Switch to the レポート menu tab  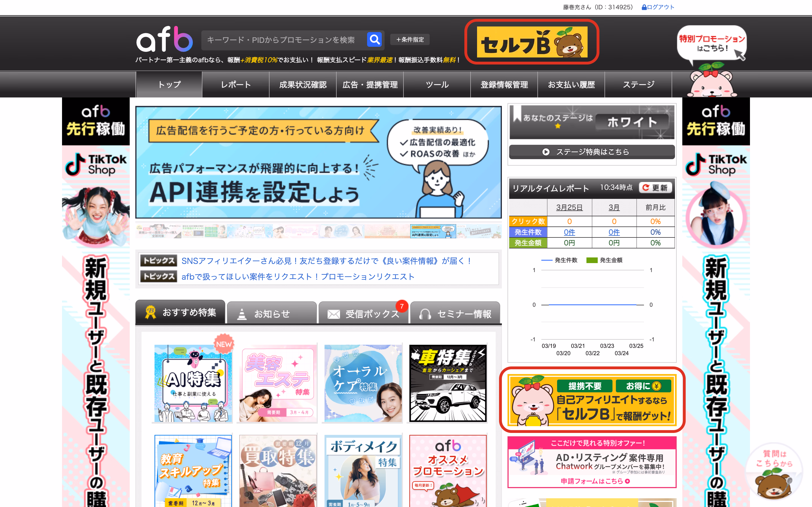pyautogui.click(x=236, y=84)
